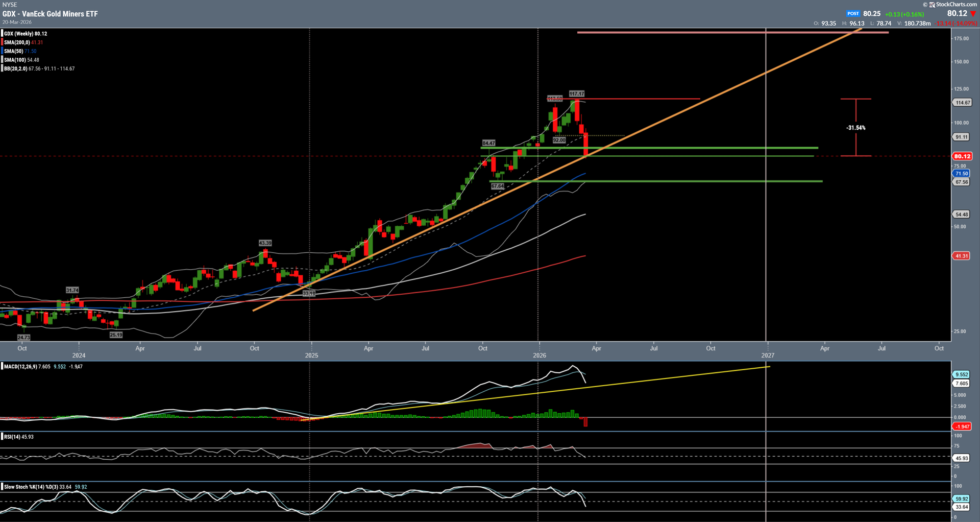980x522 pixels.
Task: Click the 25.00 price axis label
Action: [x=960, y=331]
